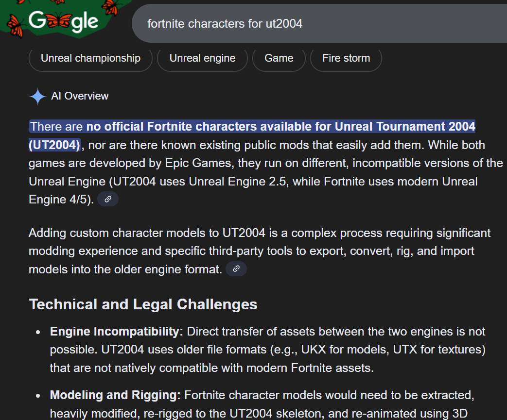Image resolution: width=507 pixels, height=420 pixels.
Task: Click highlighted no official Fortnite characters text
Action: pos(252,135)
